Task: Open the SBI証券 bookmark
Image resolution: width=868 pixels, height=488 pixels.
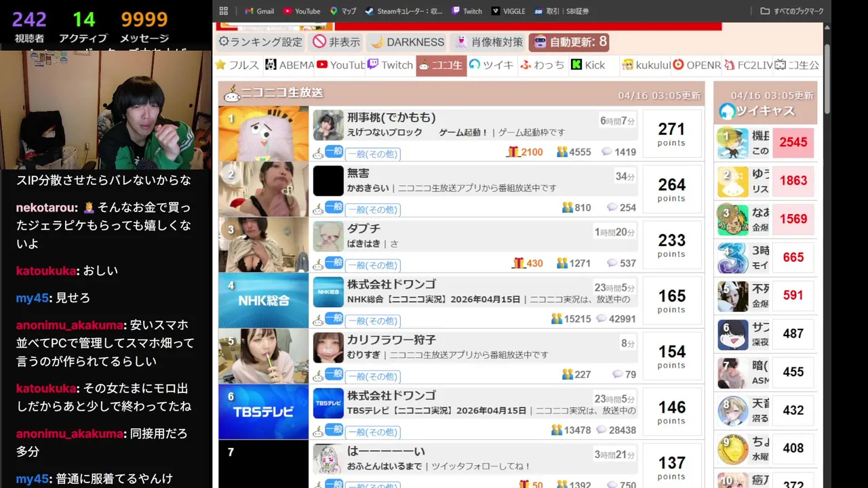Action: click(x=561, y=11)
